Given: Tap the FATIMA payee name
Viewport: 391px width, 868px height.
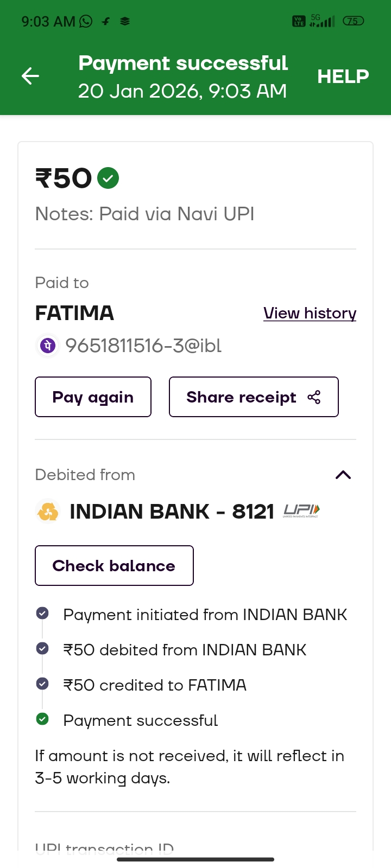Looking at the screenshot, I should point(74,313).
